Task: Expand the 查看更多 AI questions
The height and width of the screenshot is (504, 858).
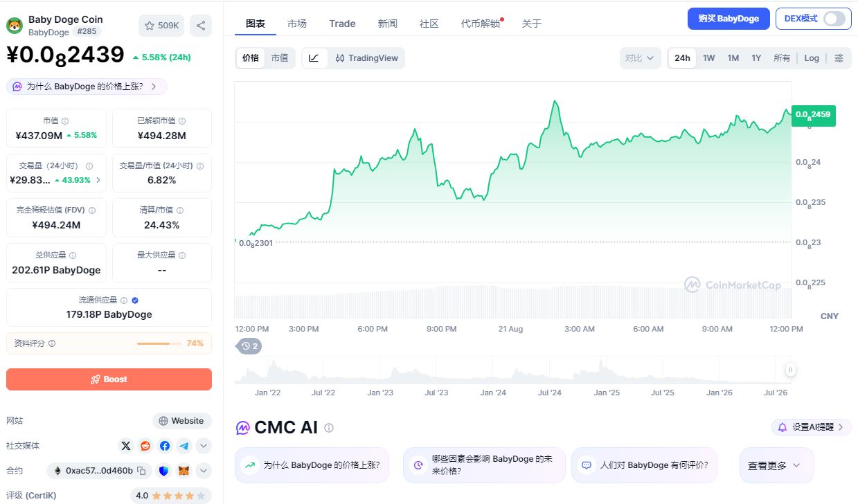Action: click(776, 465)
